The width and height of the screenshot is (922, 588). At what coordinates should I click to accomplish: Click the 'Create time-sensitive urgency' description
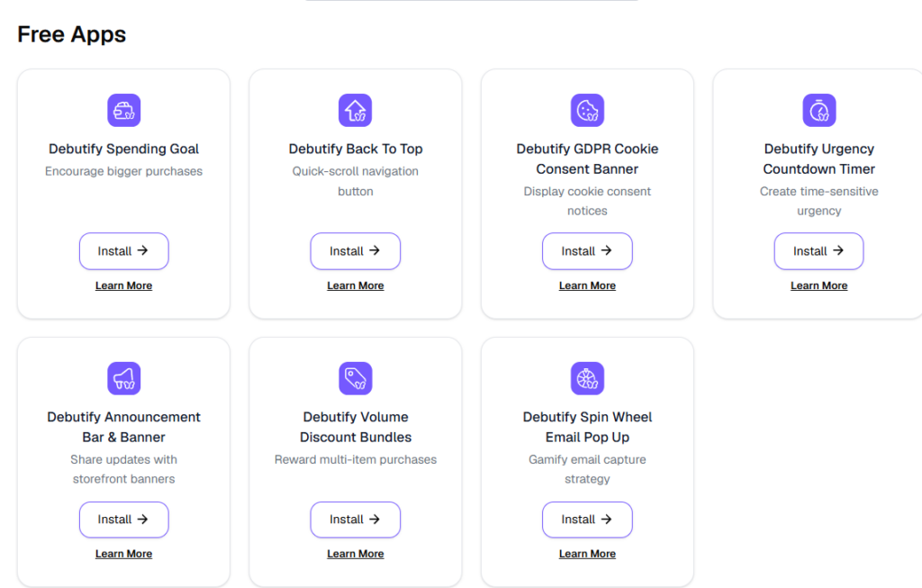tap(819, 201)
